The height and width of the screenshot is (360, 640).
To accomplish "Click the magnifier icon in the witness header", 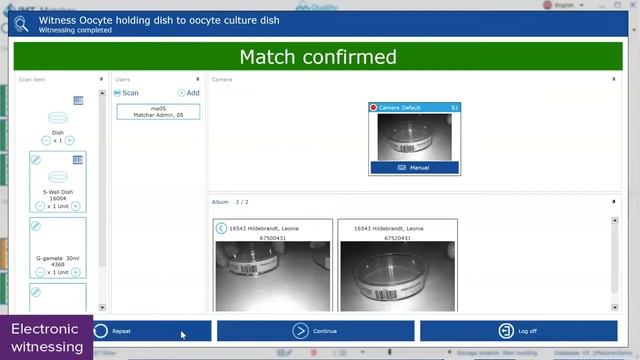I will point(21,24).
